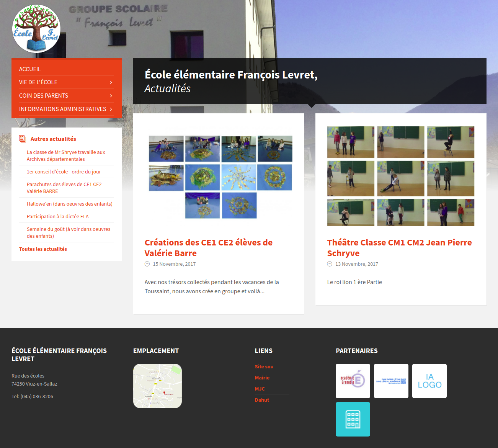This screenshot has height=448, width=498.
Task: Open 1er conseil d'école - ordre du jour
Action: [x=64, y=172]
